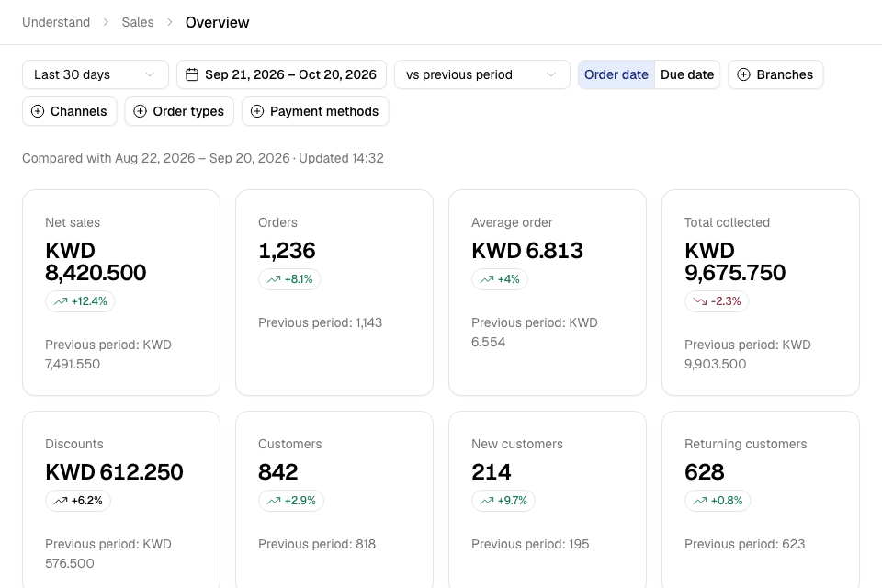The width and height of the screenshot is (882, 588).
Task: Add a Channels filter
Action: [70, 111]
